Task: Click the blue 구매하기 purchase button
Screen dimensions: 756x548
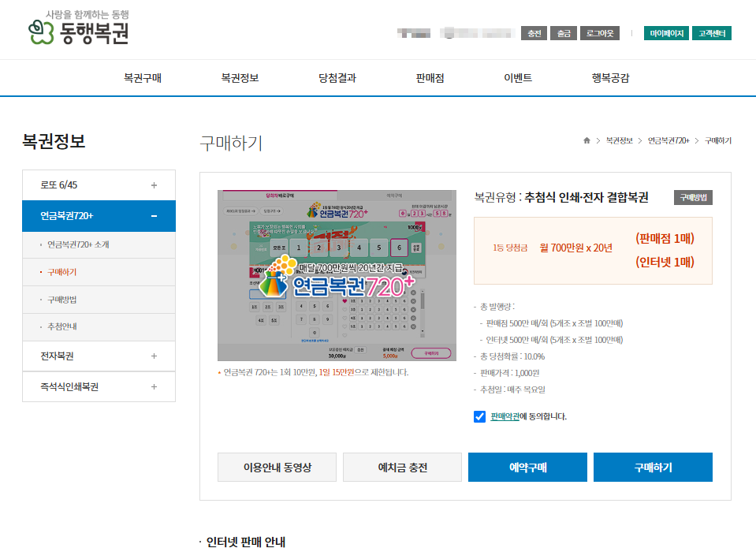Action: pos(653,467)
